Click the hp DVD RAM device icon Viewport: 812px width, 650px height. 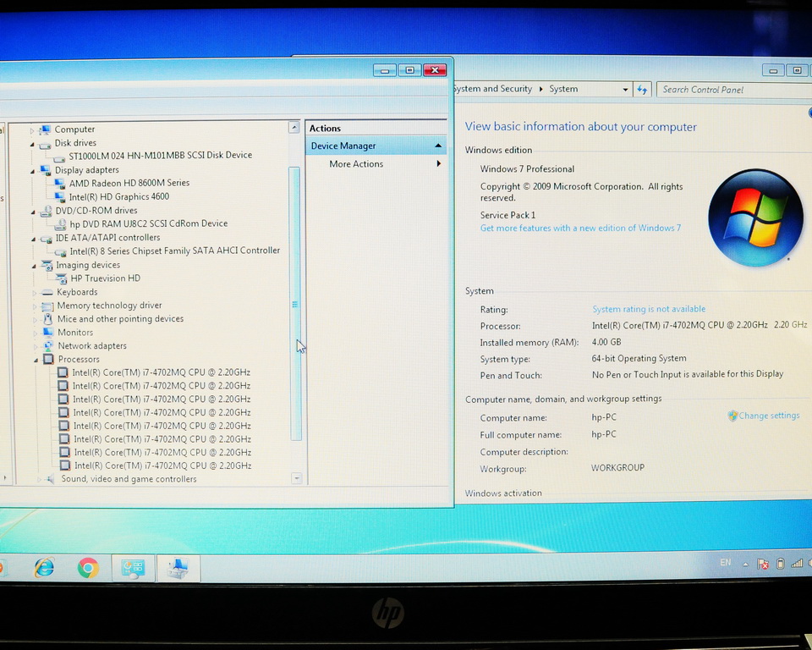(x=61, y=224)
